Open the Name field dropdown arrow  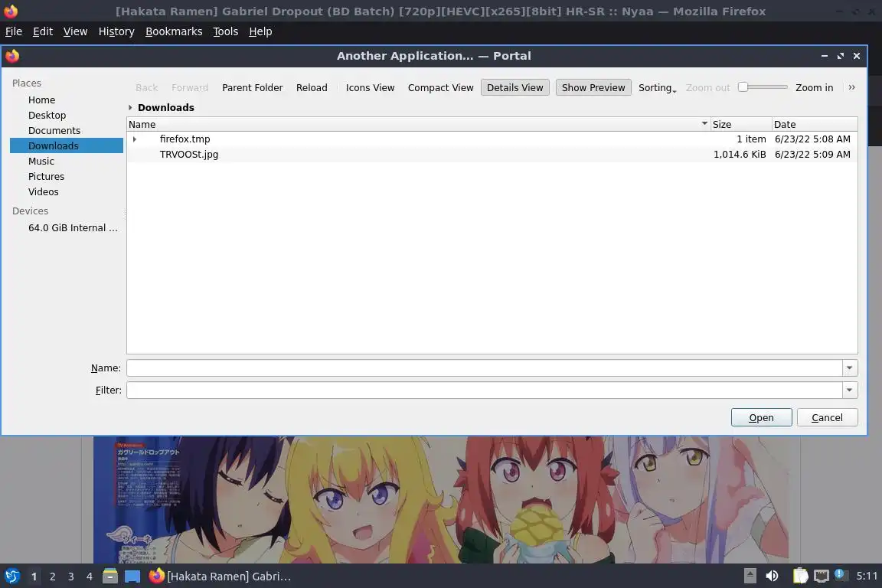pyautogui.click(x=849, y=368)
